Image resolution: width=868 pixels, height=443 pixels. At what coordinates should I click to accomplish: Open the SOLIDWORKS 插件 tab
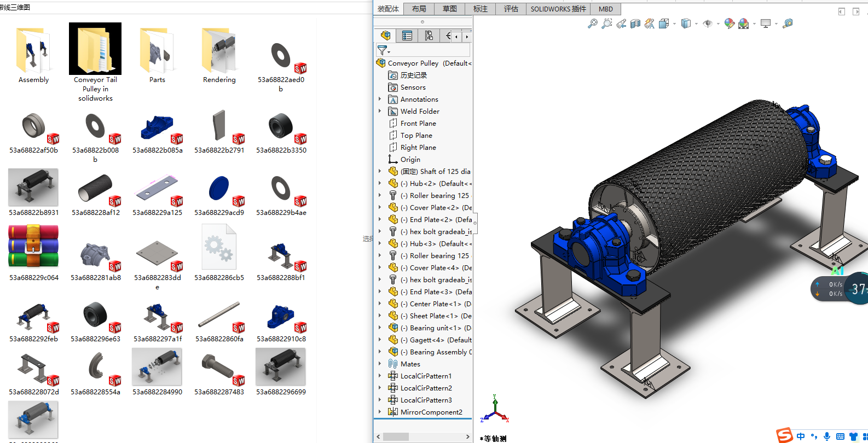coord(558,9)
